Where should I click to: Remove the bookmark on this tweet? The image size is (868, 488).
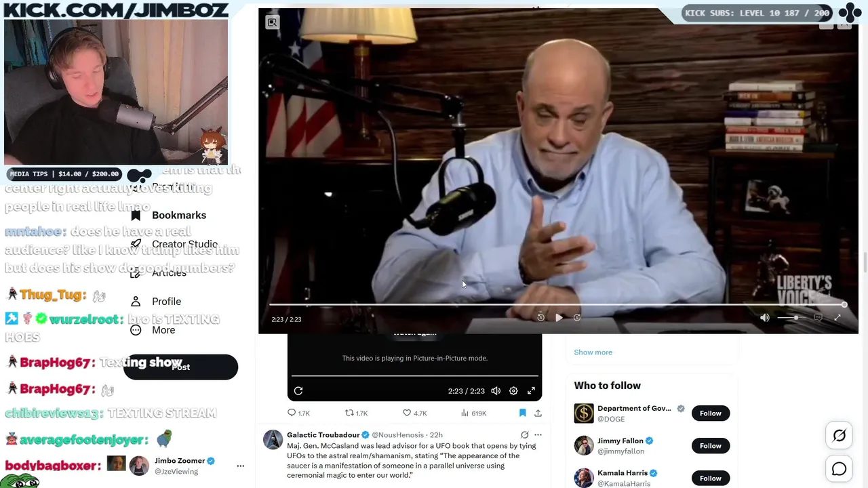point(522,413)
